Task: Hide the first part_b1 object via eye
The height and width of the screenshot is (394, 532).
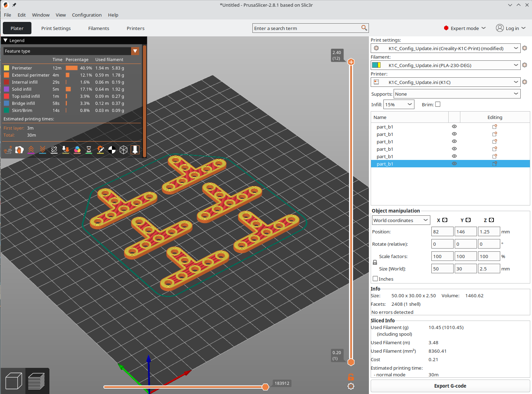Action: pos(454,126)
